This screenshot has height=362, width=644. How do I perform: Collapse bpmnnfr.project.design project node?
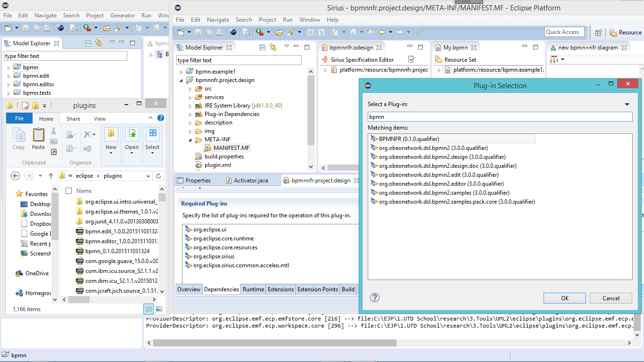[182, 80]
